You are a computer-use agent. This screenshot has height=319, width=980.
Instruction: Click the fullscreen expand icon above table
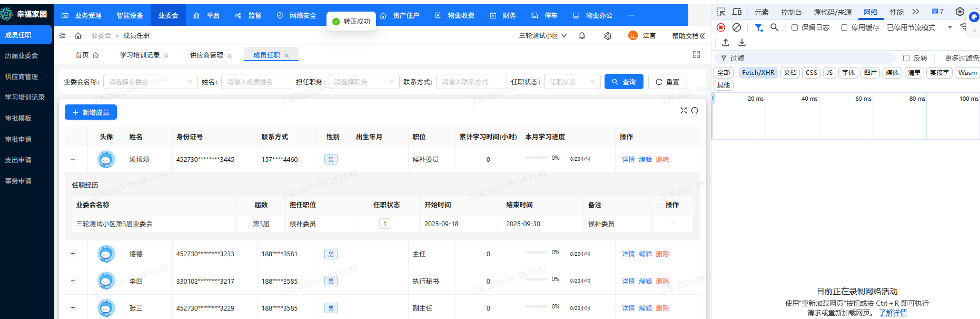pos(684,110)
